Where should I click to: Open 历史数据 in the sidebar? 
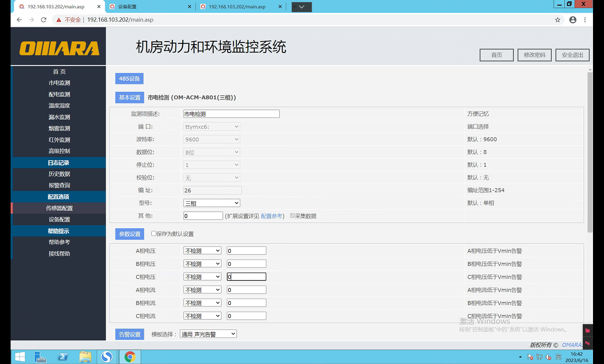point(59,174)
